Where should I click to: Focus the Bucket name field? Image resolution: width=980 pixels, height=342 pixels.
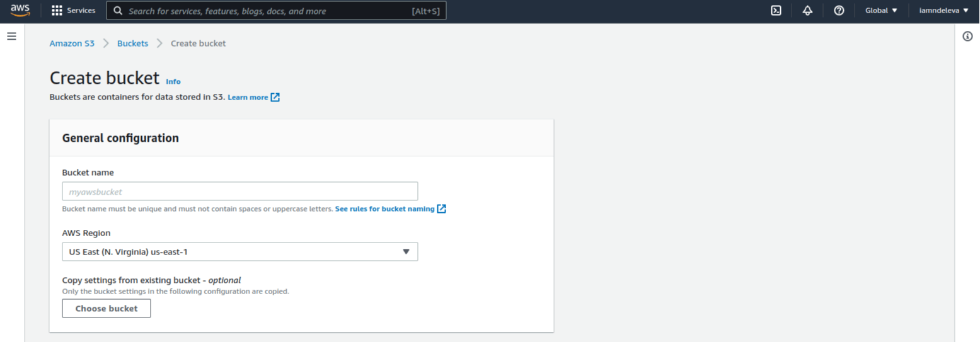(x=240, y=191)
